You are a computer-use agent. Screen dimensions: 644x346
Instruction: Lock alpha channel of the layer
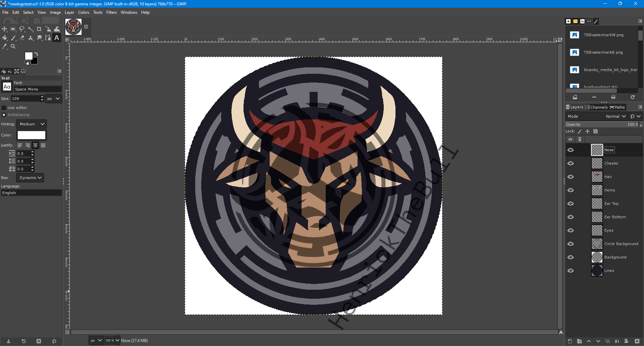[x=595, y=131]
